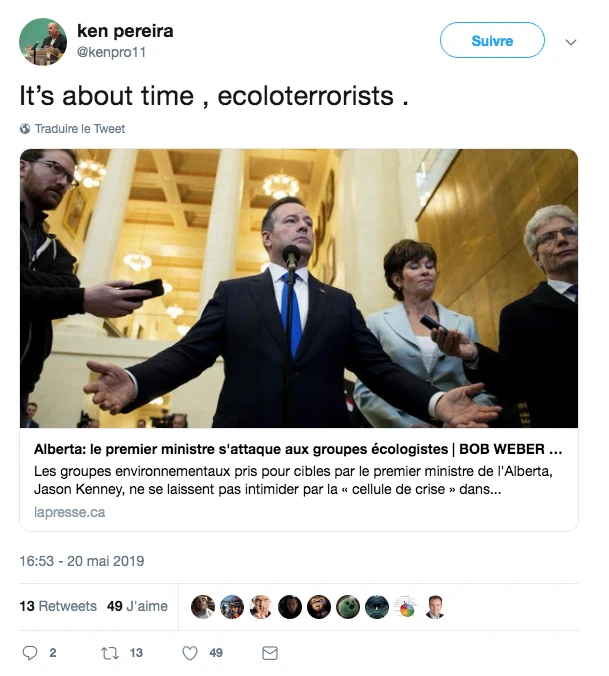Click the reply speech bubble icon
The image size is (609, 676).
[29, 653]
